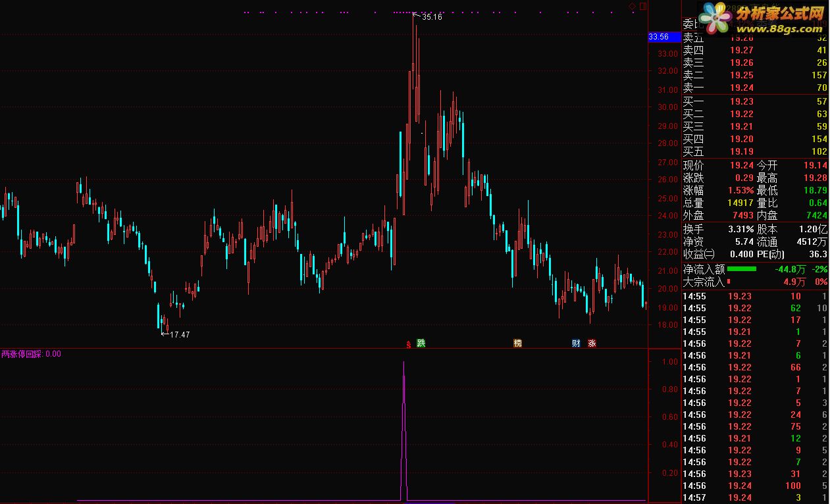Screen dimensions: 830x504
Task: Click the 内盘 value 7424
Action: [x=816, y=215]
